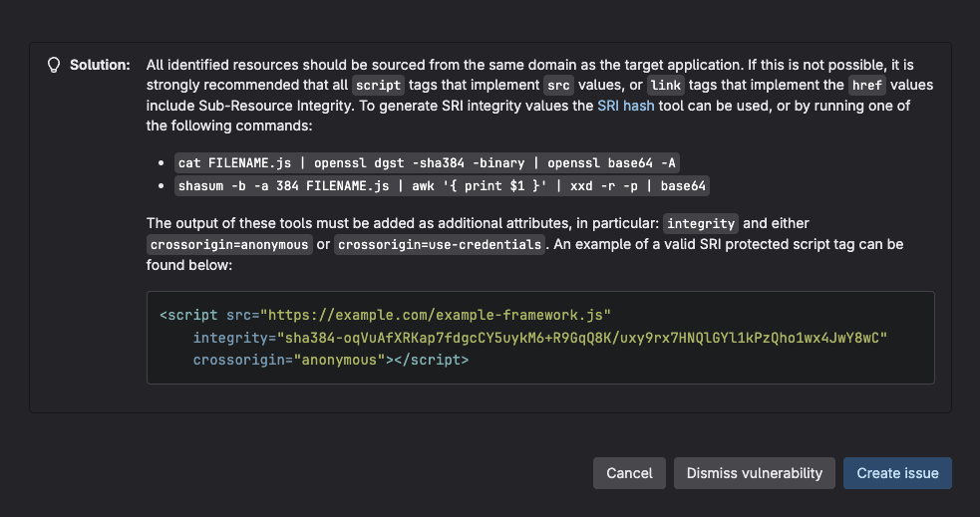Click the crossorigin="anonymous" closing script line
The image size is (980, 517).
(x=331, y=361)
